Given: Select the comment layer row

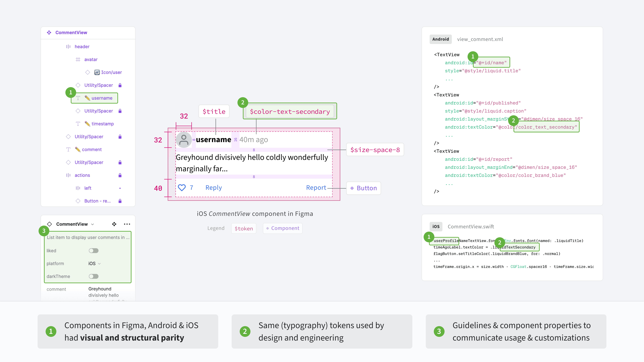Looking at the screenshot, I should point(88,149).
